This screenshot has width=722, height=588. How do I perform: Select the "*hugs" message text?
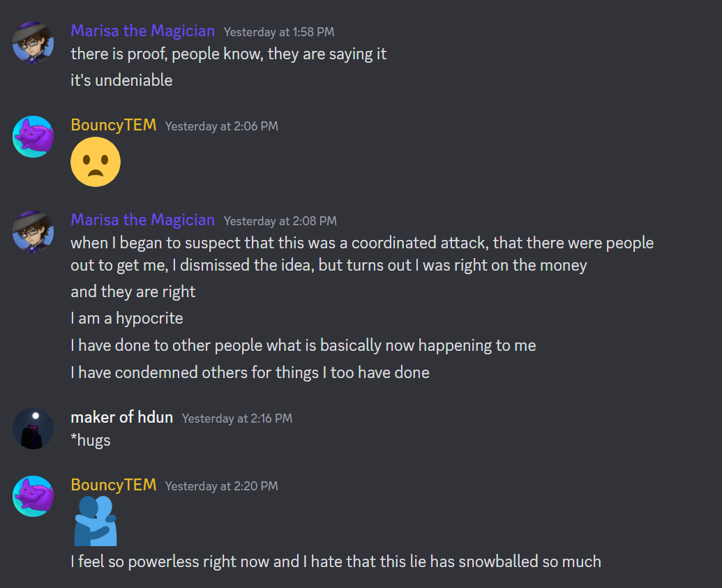[91, 440]
